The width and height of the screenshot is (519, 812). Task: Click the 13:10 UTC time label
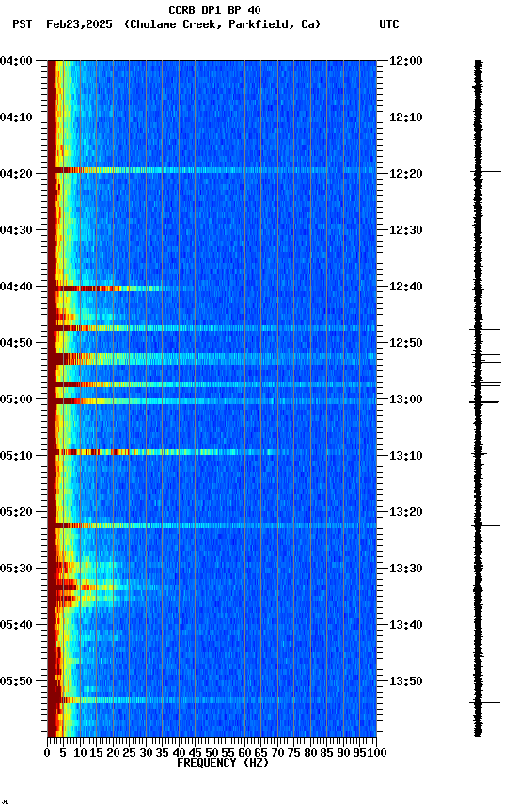point(406,456)
